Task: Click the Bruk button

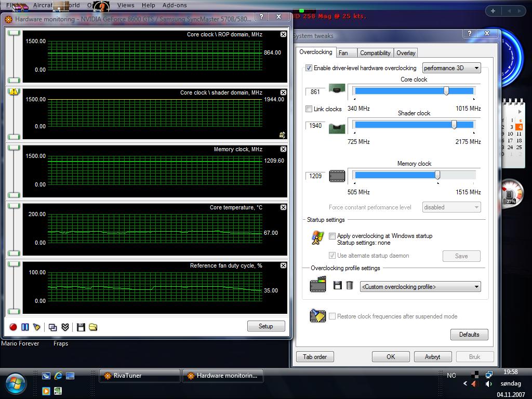Action: point(475,356)
